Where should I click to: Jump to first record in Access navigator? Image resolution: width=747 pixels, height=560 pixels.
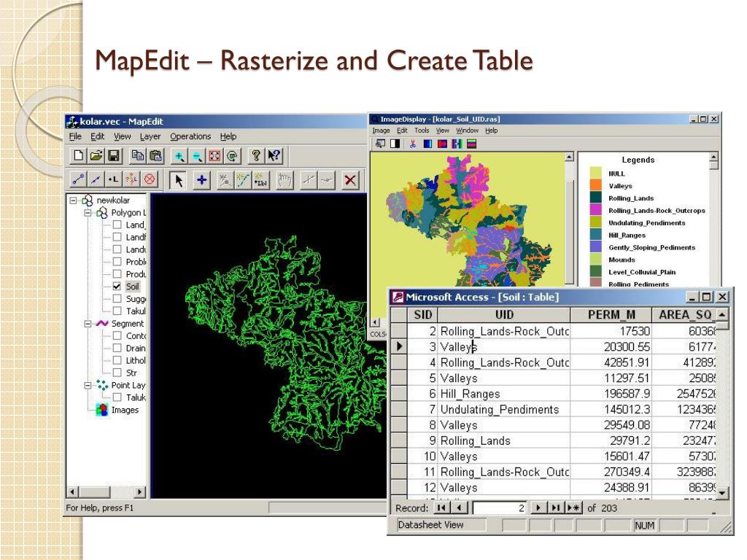pos(441,507)
